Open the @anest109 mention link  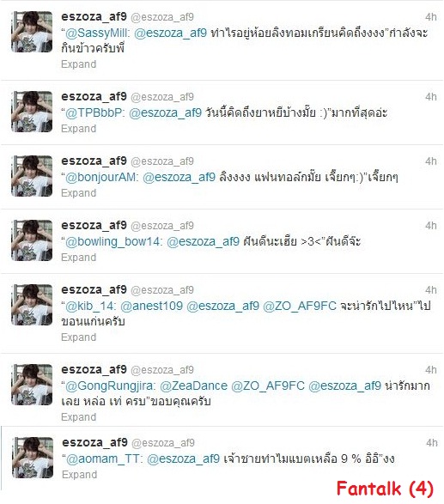point(151,306)
